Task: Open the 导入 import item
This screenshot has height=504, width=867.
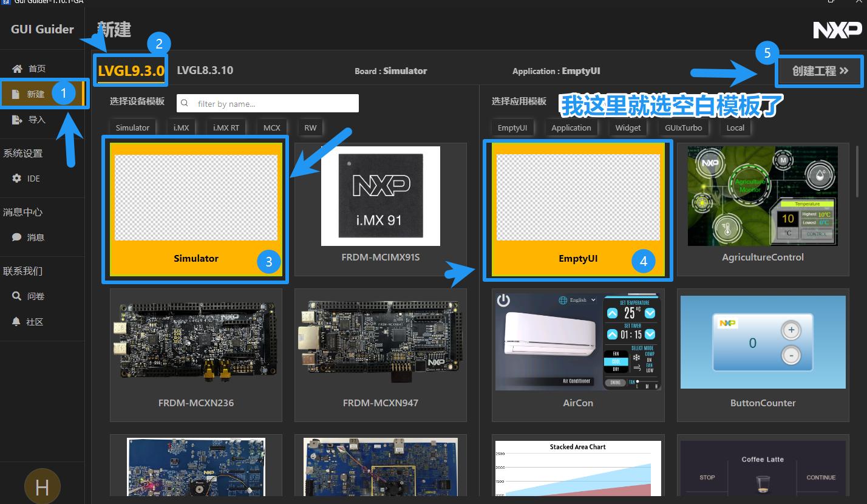Action: point(36,120)
